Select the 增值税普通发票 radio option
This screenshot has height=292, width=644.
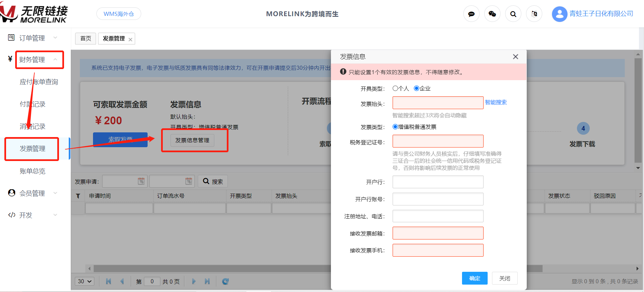395,127
